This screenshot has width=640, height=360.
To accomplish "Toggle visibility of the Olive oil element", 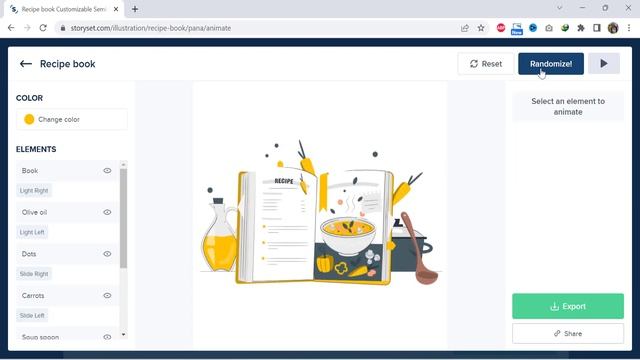I will point(107,212).
